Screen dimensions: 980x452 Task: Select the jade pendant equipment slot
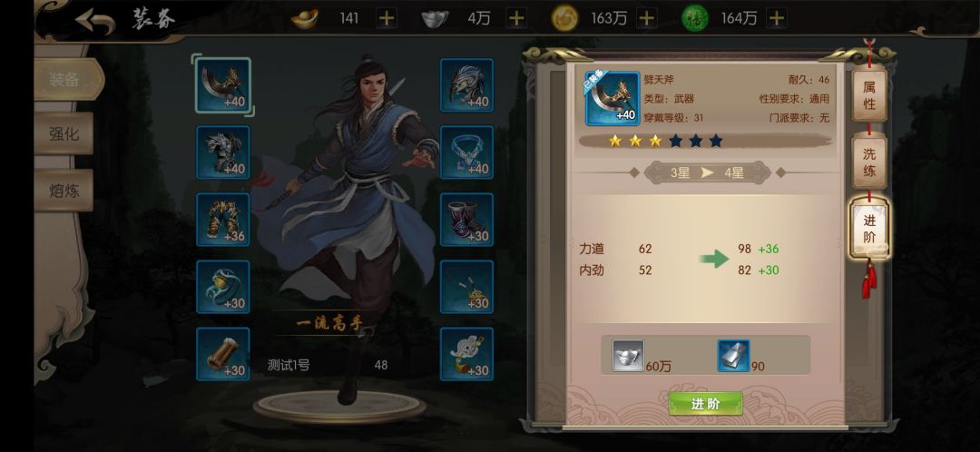[467, 354]
